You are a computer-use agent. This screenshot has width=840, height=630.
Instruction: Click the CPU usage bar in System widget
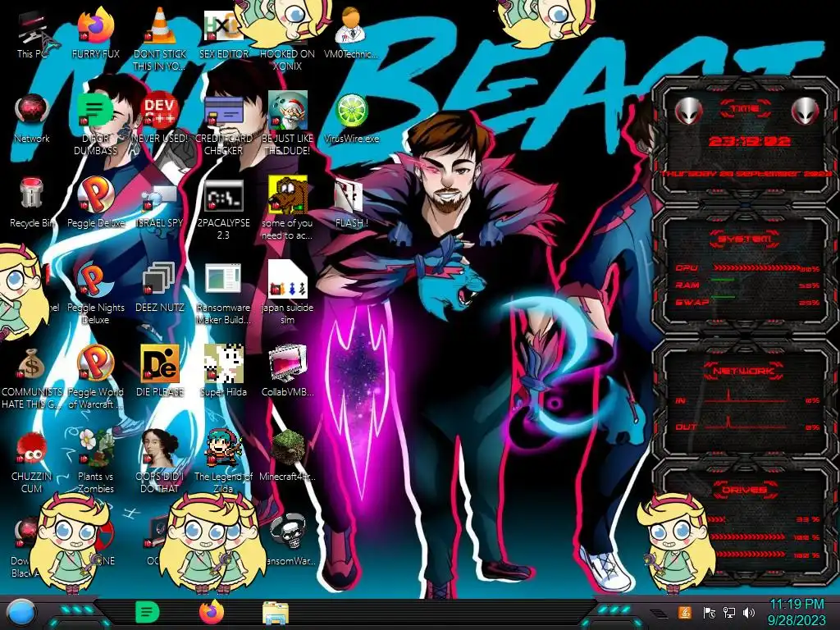coord(757,267)
